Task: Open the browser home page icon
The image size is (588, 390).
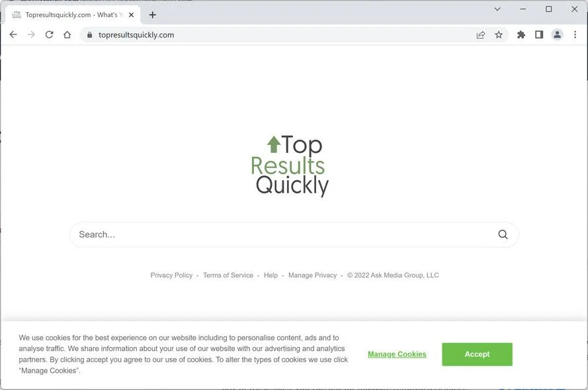Action: tap(67, 34)
